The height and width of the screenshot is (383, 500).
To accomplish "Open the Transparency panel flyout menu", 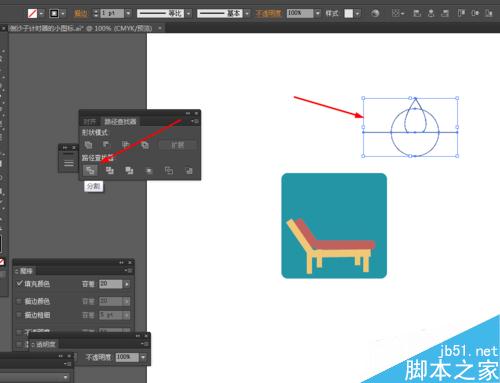I will [146, 344].
